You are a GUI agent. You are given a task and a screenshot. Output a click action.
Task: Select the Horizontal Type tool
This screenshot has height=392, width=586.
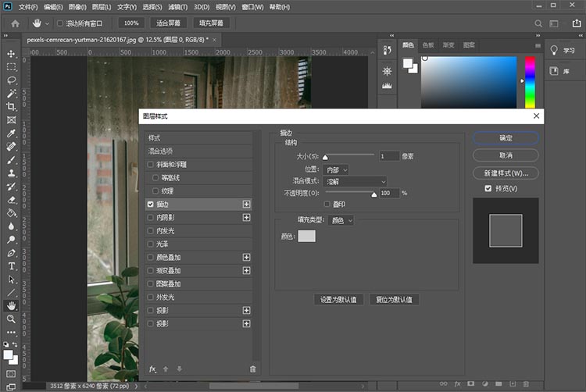11,266
